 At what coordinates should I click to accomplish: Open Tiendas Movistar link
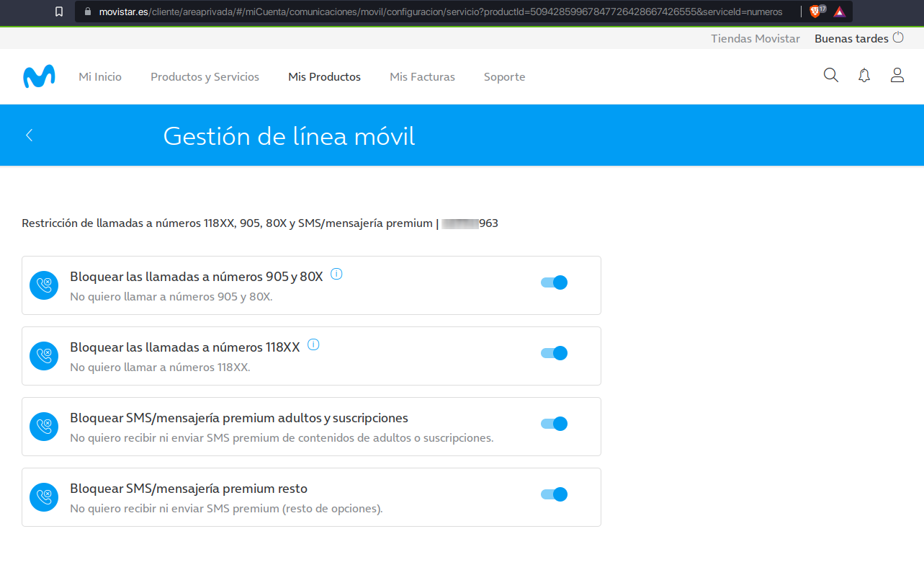pyautogui.click(x=755, y=39)
